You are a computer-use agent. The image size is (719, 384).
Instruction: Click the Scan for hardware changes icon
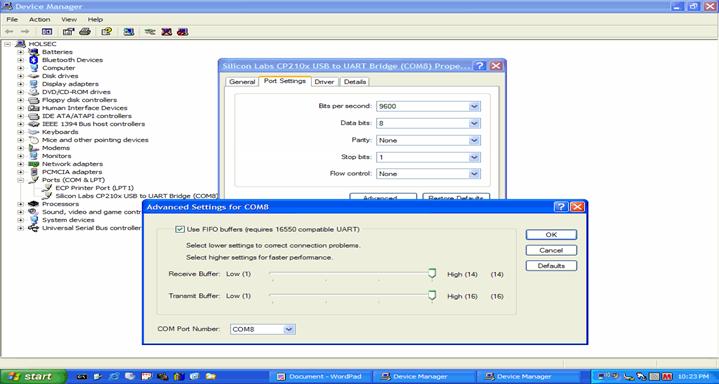pyautogui.click(x=129, y=32)
